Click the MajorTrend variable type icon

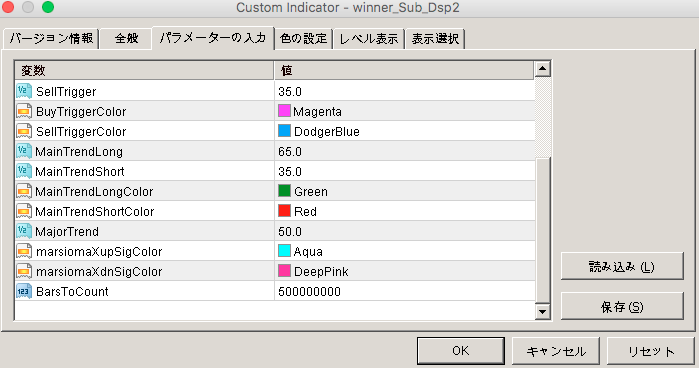coord(24,231)
